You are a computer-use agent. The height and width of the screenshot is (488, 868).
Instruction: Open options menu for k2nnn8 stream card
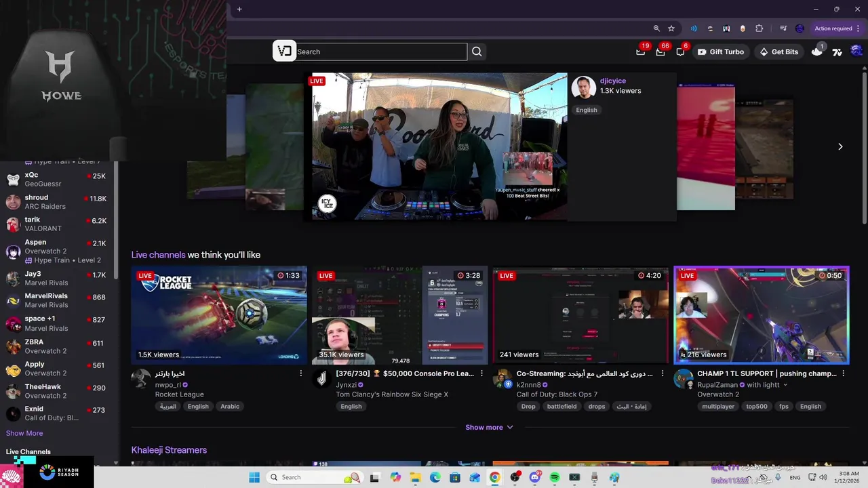click(x=663, y=373)
